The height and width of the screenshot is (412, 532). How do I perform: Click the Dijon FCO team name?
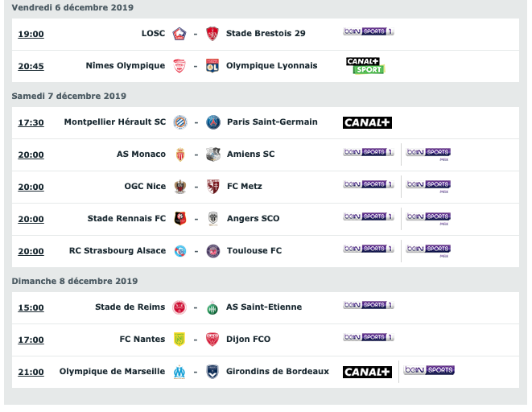point(249,339)
